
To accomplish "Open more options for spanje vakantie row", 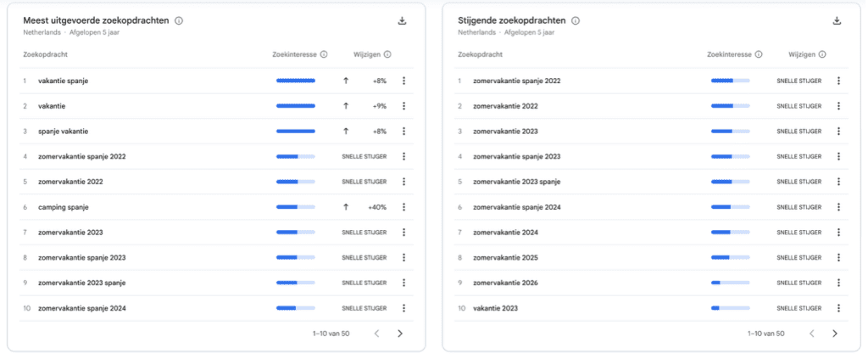I will coord(404,132).
